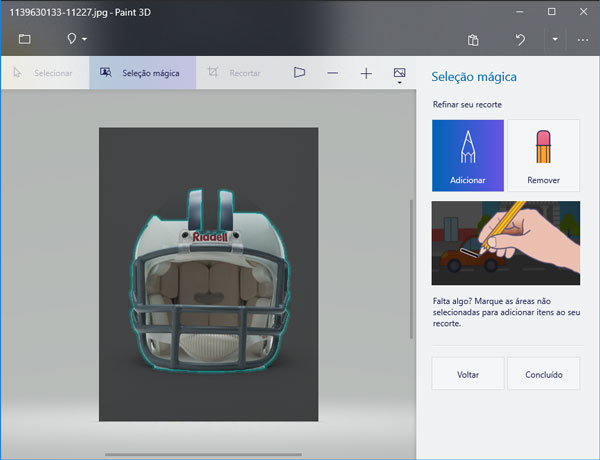Click the Concluído button
Screen dimensions: 600x460
543,374
